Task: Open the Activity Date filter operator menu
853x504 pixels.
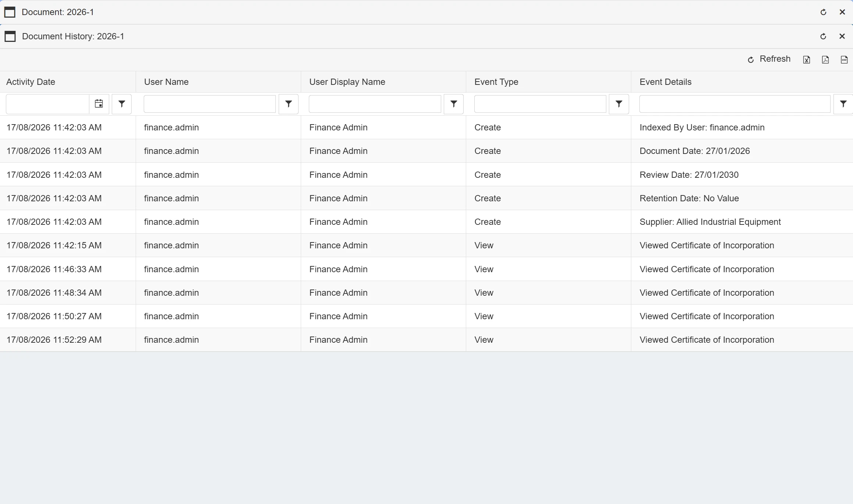Action: [x=122, y=104]
